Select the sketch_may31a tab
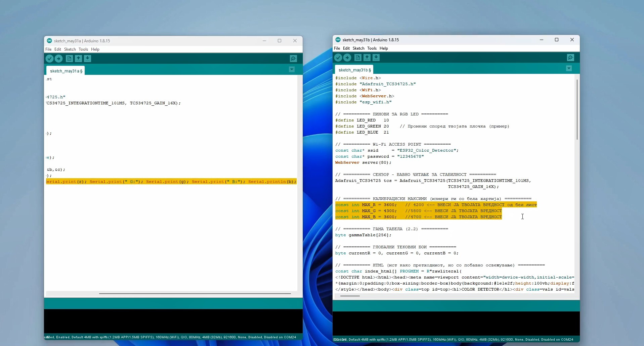This screenshot has height=346, width=644. coord(66,71)
